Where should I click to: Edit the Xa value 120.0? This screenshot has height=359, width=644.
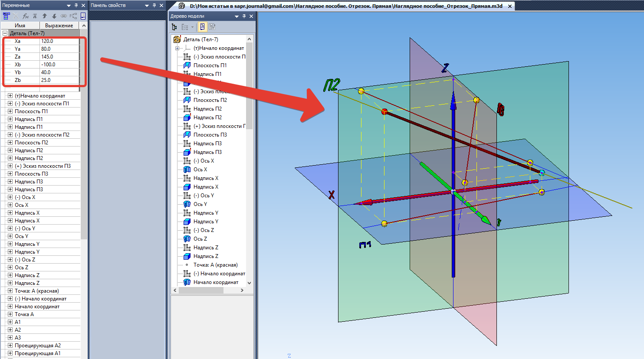pyautogui.click(x=59, y=41)
